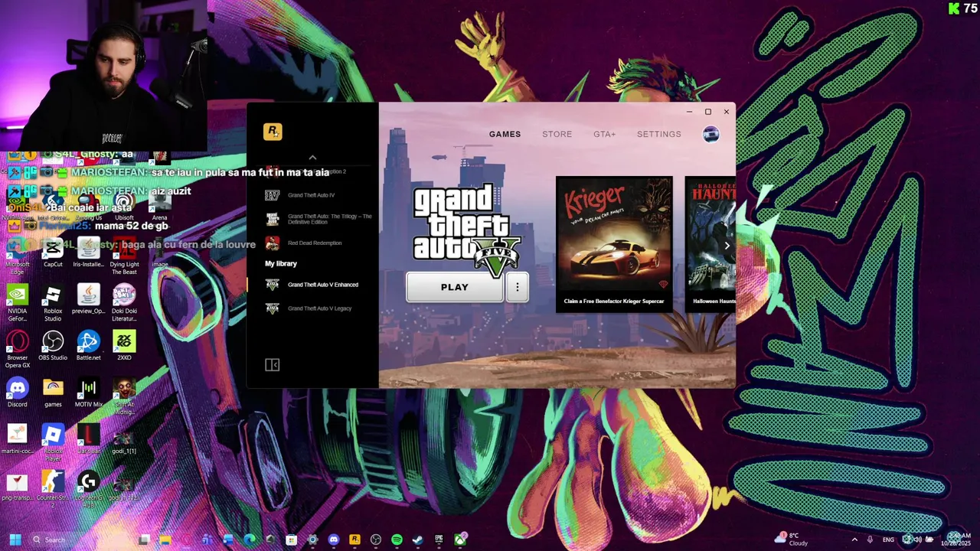The image size is (980, 551).
Task: Click the Grand Theft Auto Five logo
Action: 466,230
